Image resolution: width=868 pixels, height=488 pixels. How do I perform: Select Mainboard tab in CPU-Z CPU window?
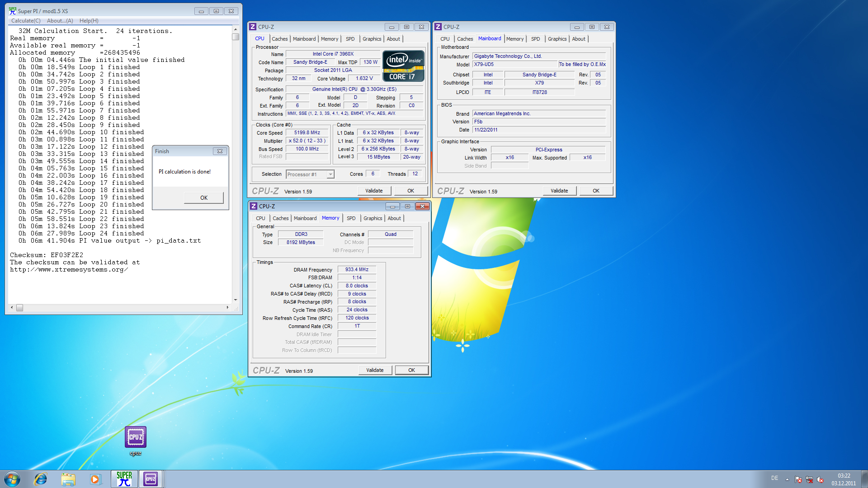tap(304, 39)
